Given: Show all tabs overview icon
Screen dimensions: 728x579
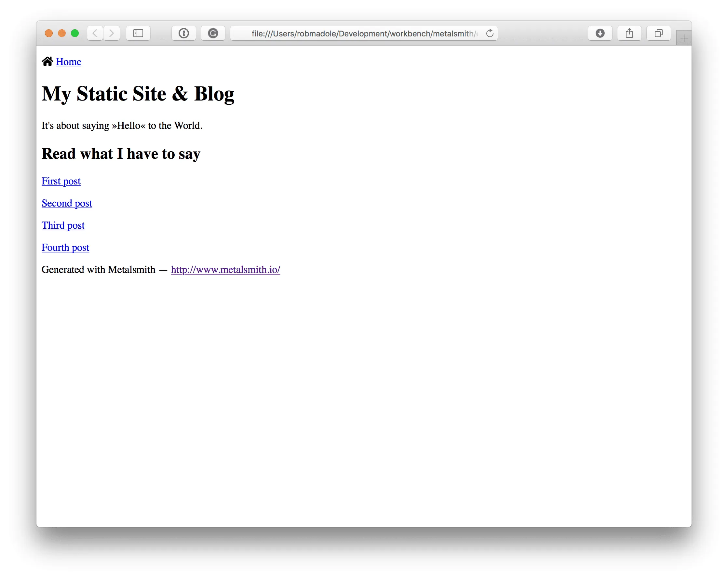Looking at the screenshot, I should pos(658,33).
